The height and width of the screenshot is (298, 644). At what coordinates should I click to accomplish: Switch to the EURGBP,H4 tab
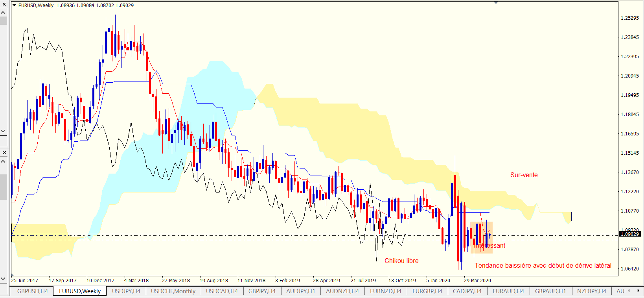427,291
